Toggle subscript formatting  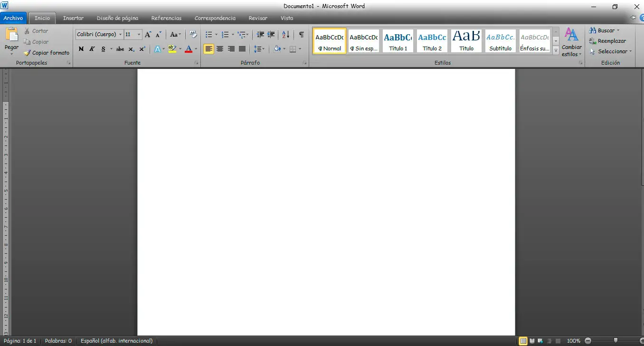click(132, 48)
